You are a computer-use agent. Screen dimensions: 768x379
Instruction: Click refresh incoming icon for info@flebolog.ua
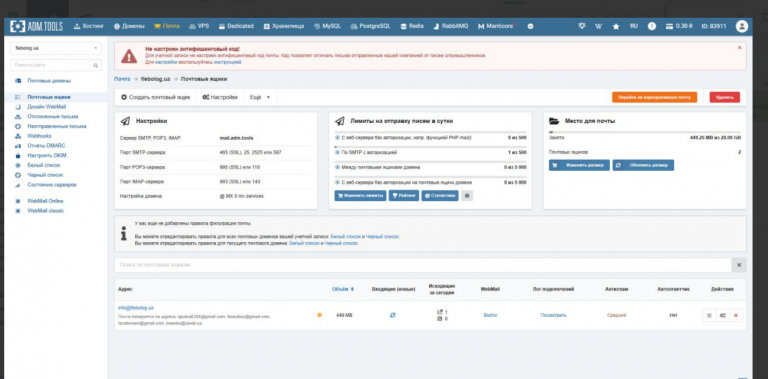pyautogui.click(x=393, y=315)
